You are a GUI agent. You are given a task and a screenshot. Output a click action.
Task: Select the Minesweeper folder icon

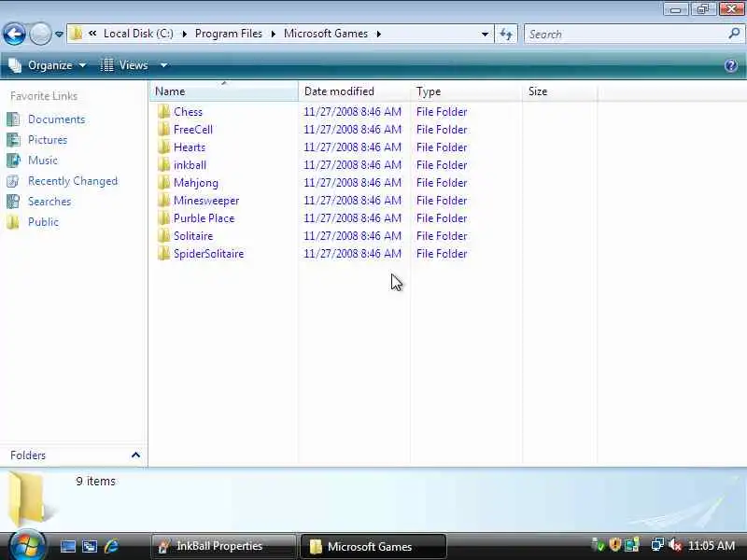[164, 201]
